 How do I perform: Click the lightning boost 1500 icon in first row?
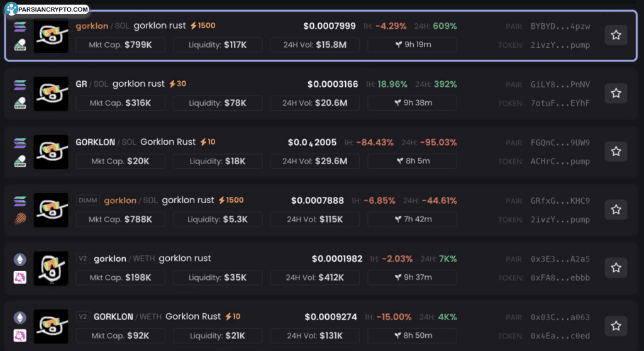click(194, 26)
